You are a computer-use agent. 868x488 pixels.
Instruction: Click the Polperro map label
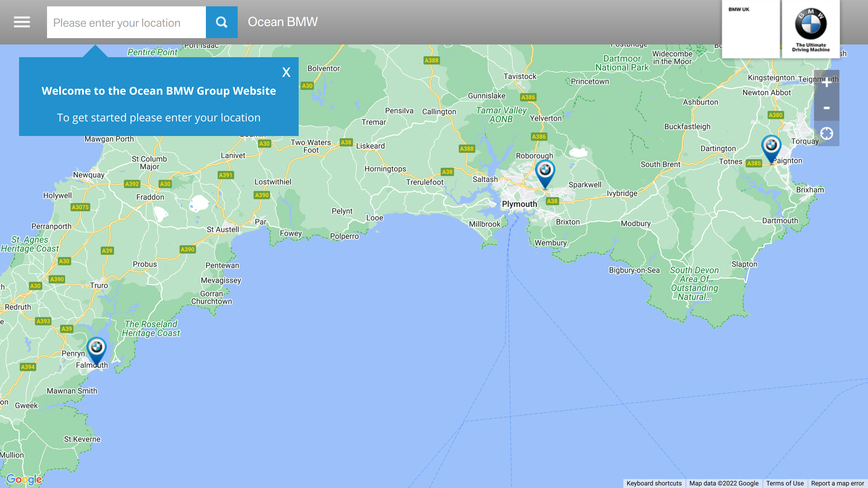(x=344, y=236)
